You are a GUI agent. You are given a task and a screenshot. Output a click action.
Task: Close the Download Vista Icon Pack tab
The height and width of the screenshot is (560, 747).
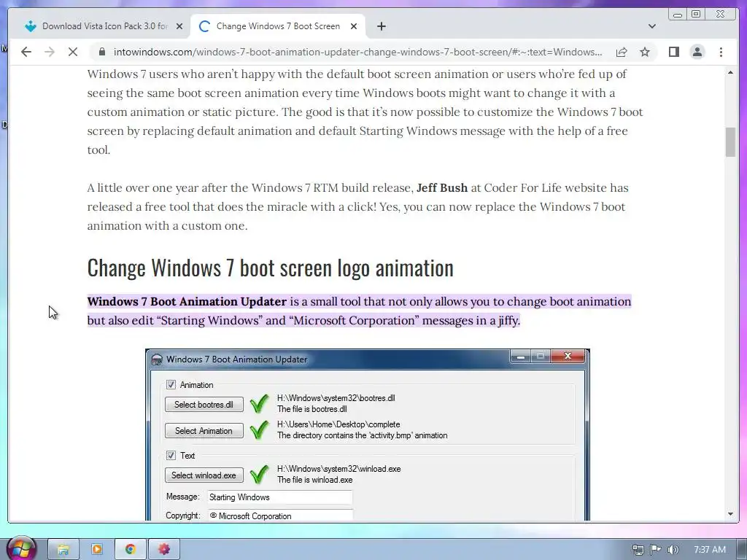pos(179,26)
